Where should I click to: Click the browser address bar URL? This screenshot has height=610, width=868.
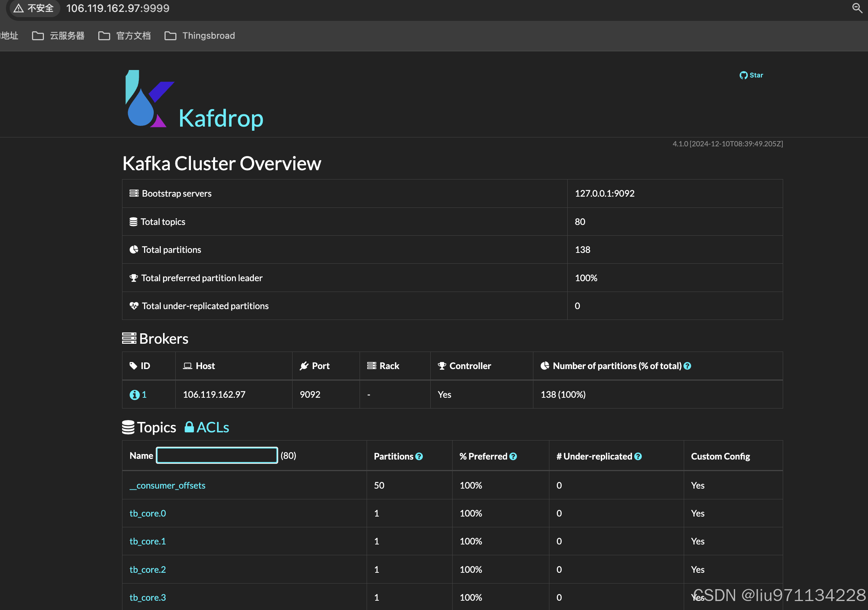point(118,8)
